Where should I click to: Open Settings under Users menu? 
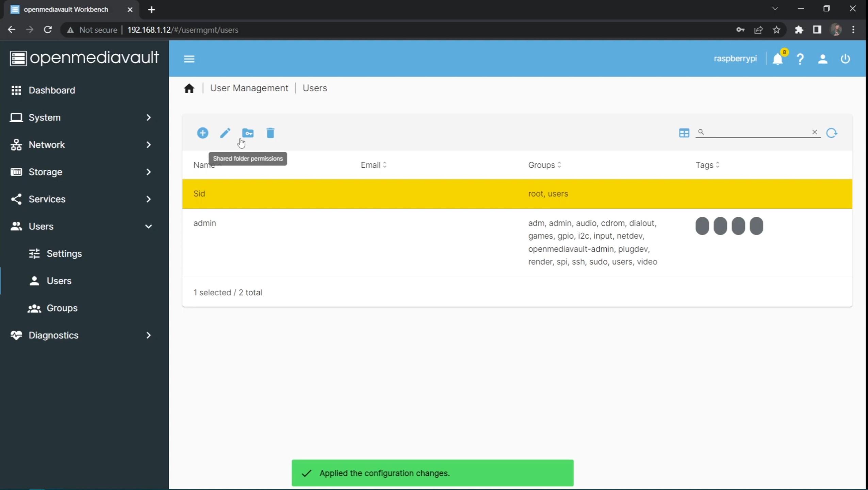pyautogui.click(x=64, y=254)
